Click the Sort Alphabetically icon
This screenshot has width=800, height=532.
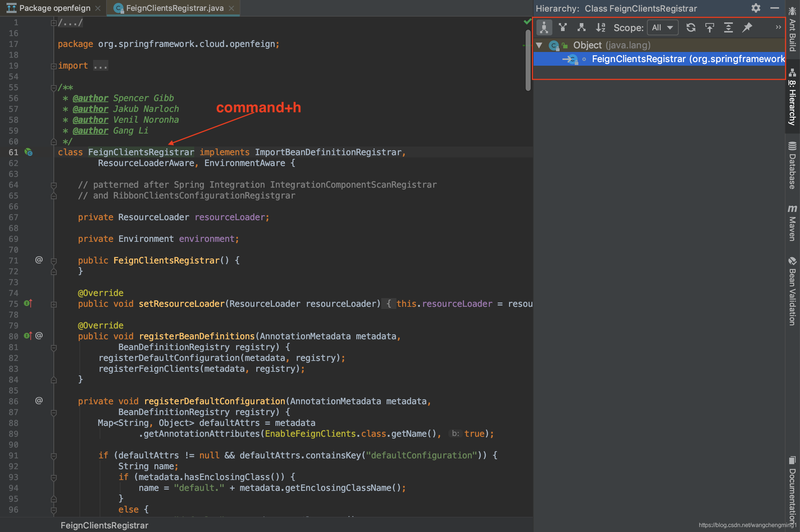[600, 28]
